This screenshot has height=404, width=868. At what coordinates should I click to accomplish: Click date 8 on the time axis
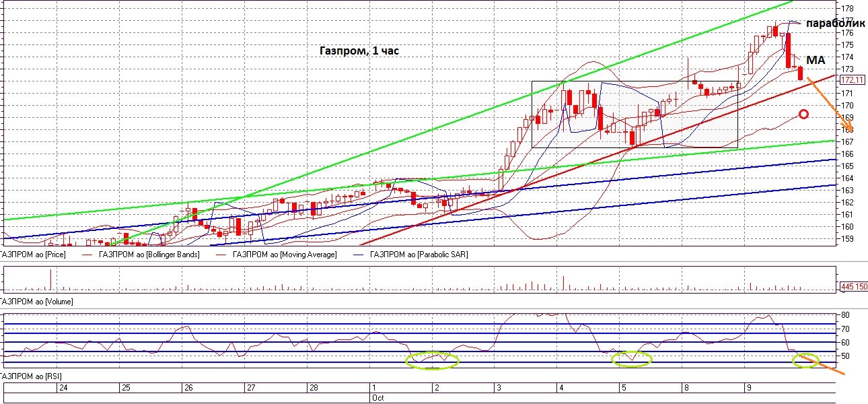686,388
